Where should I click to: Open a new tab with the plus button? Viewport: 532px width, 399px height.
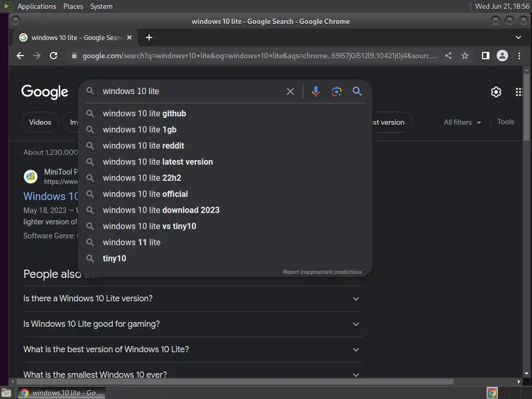[149, 37]
